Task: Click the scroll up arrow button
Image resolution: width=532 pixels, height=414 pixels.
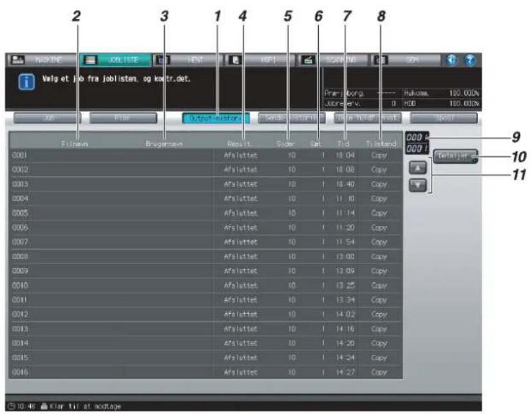Action: 417,167
